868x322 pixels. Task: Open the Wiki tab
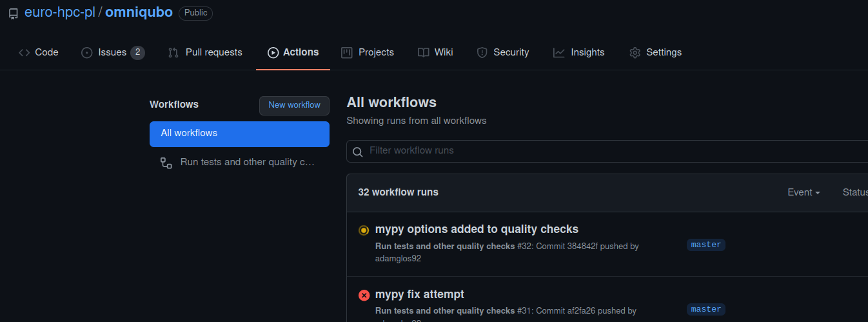[x=435, y=52]
